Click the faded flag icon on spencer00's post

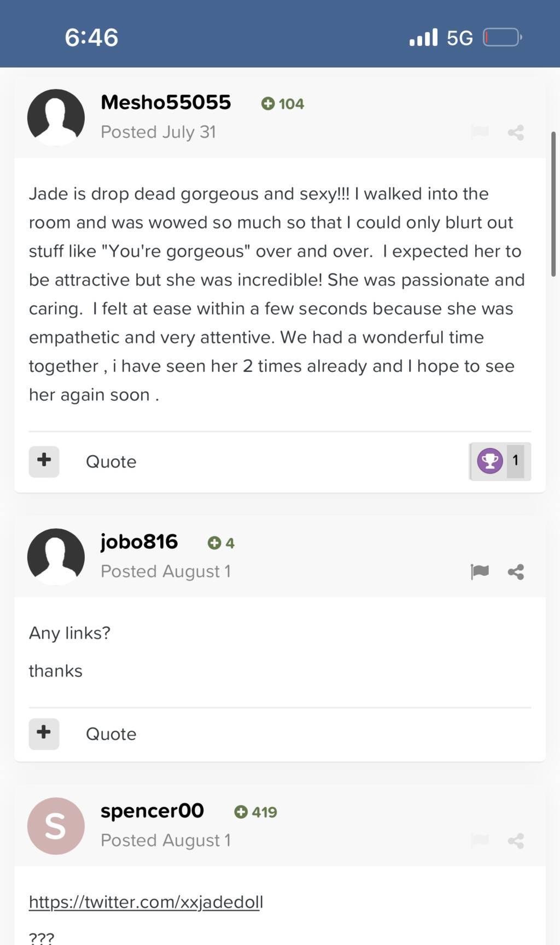pos(480,840)
